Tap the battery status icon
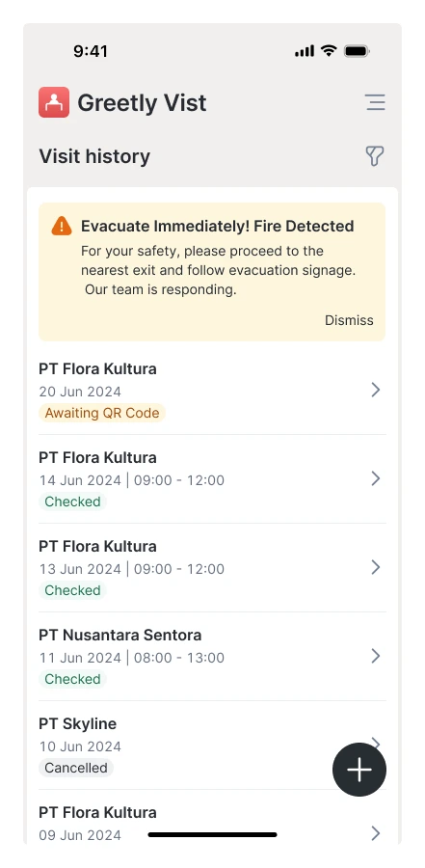The image size is (425, 868). [x=357, y=51]
